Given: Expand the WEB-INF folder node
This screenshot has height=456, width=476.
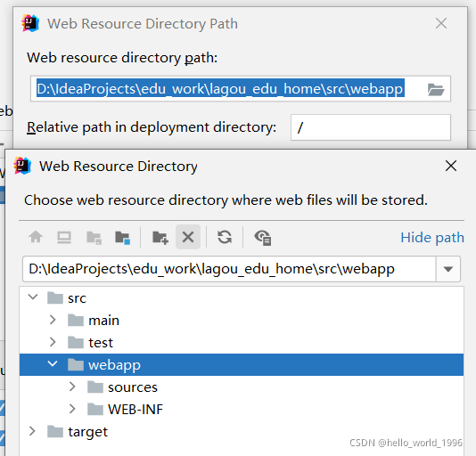Looking at the screenshot, I should [72, 409].
